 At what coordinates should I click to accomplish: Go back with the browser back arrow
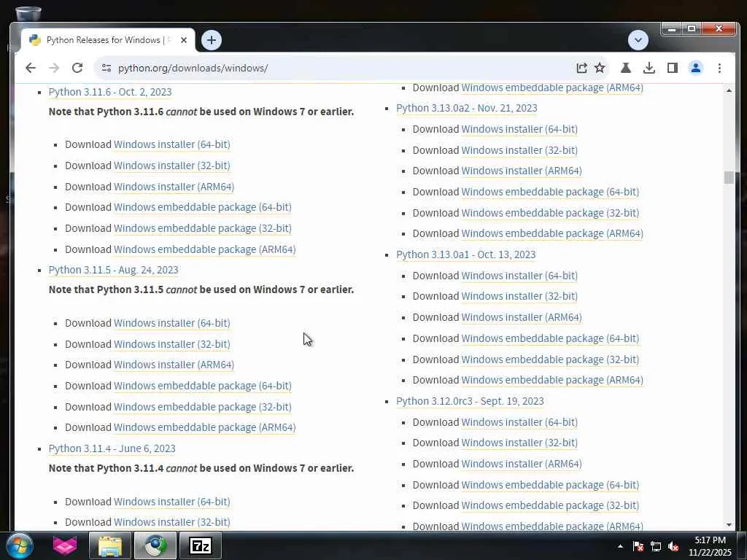click(x=31, y=68)
